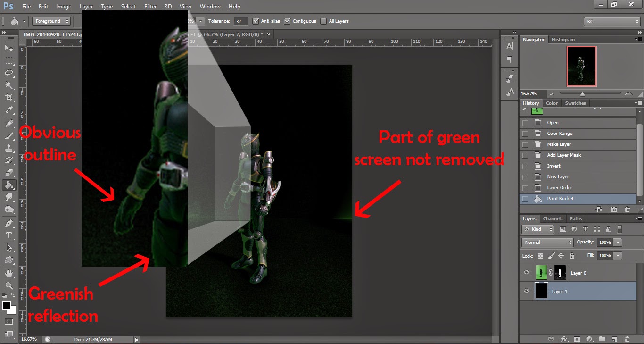Toggle visibility of Layer 0

527,272
